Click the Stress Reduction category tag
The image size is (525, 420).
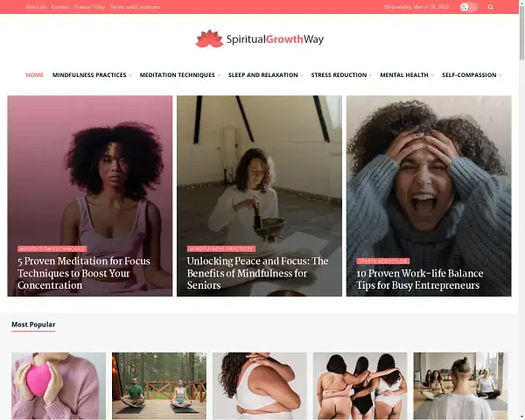(383, 261)
